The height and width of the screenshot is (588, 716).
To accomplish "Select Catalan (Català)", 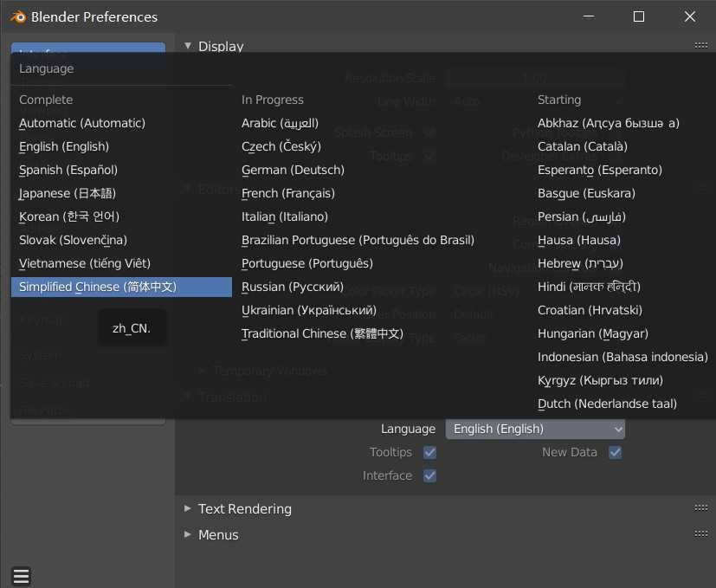I will pos(582,146).
